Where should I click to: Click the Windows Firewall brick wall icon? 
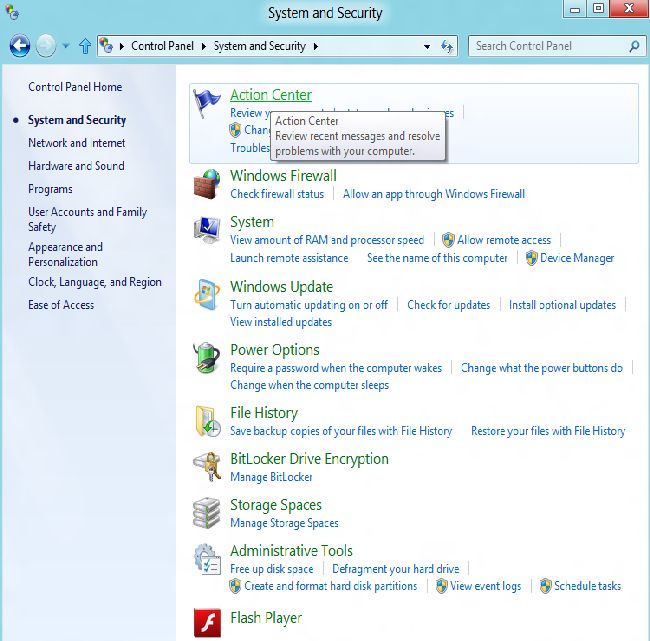pos(207,184)
